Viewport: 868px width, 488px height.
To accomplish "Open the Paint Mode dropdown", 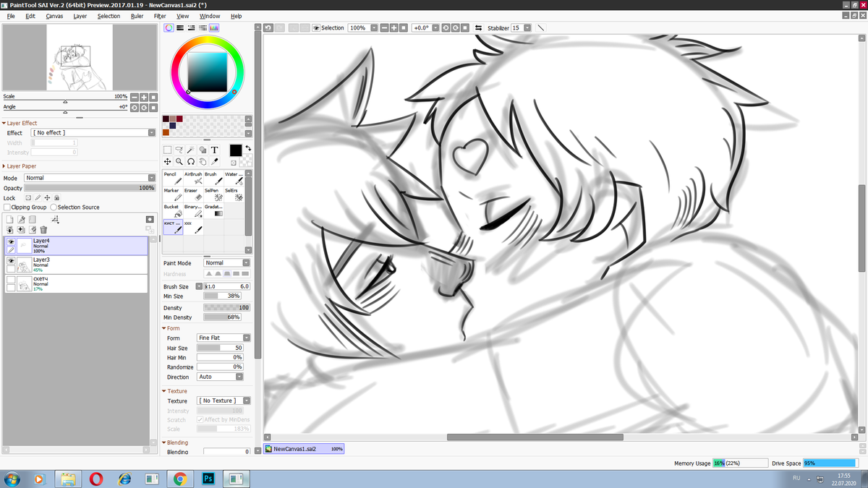I will click(226, 263).
